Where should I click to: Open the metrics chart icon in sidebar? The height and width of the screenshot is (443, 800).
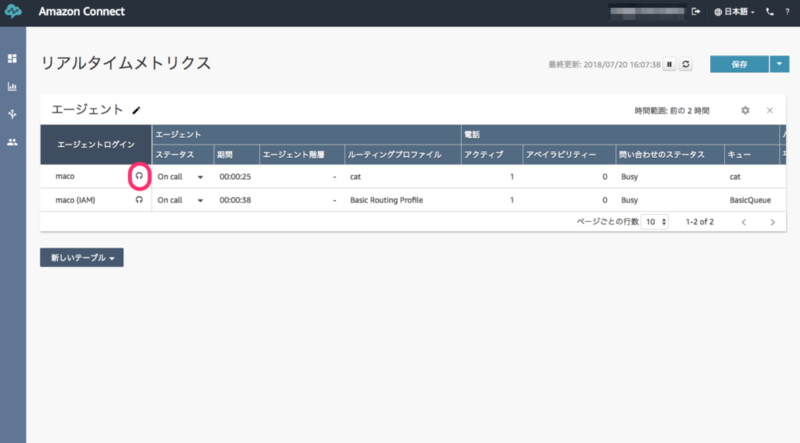tap(12, 87)
